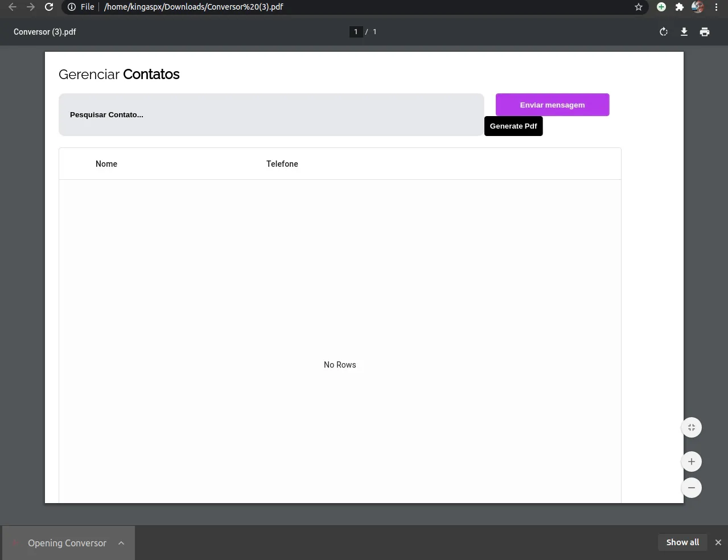
Task: Zoom out of the PDF
Action: tap(692, 488)
